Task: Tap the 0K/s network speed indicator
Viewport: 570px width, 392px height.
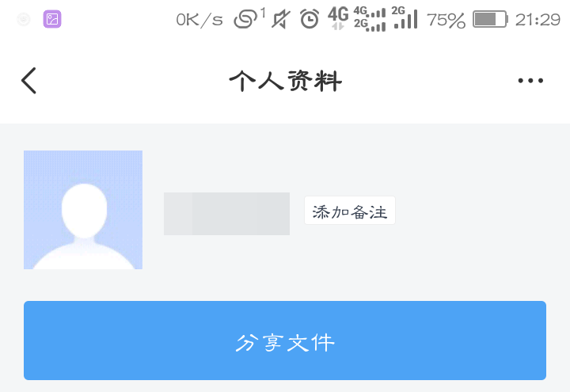Action: click(x=199, y=20)
